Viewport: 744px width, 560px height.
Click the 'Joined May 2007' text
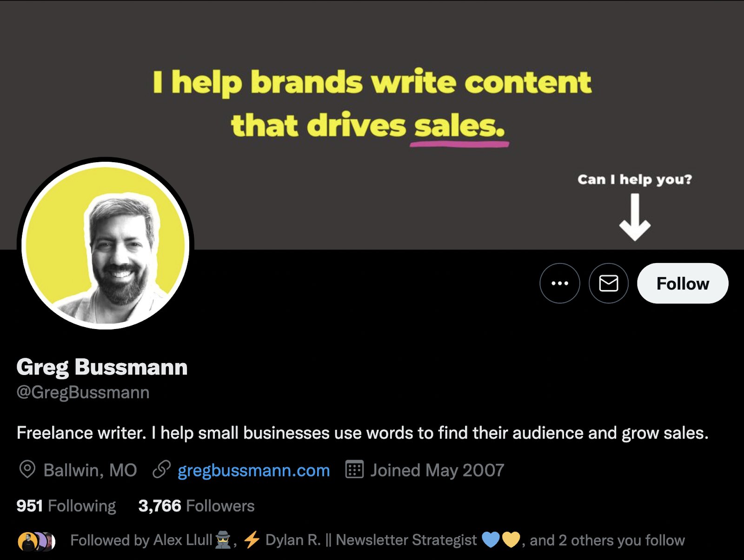click(x=437, y=470)
